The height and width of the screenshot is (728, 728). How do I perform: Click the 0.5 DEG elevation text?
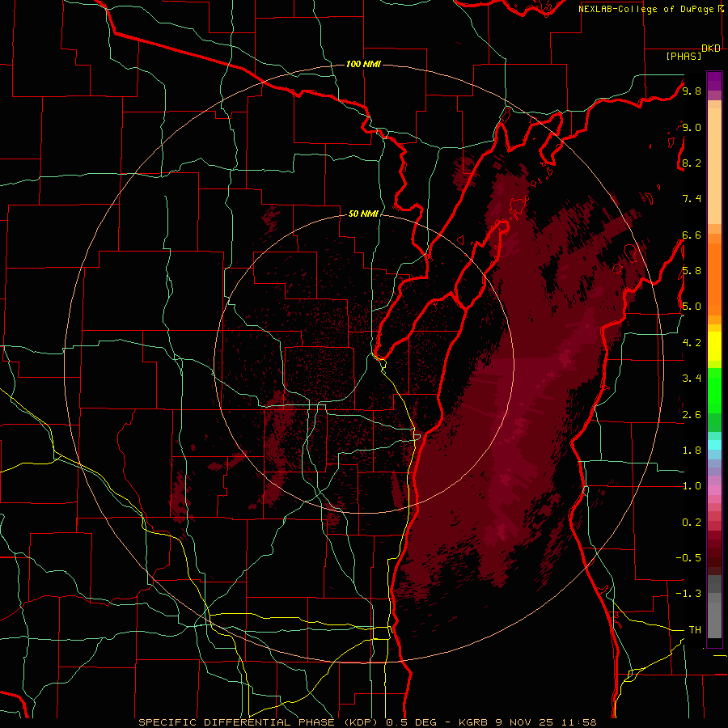click(x=412, y=722)
